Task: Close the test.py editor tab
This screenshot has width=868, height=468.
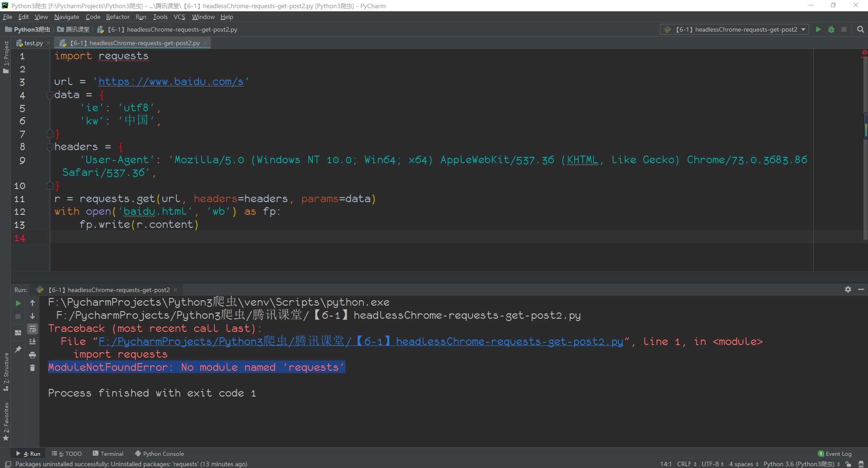Action: coord(48,43)
